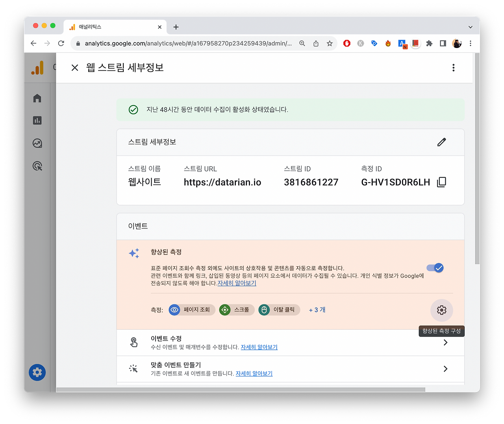Click the '스트림 세부정보' card heading
Viewport: 504px width, 424px height.
pos(152,142)
